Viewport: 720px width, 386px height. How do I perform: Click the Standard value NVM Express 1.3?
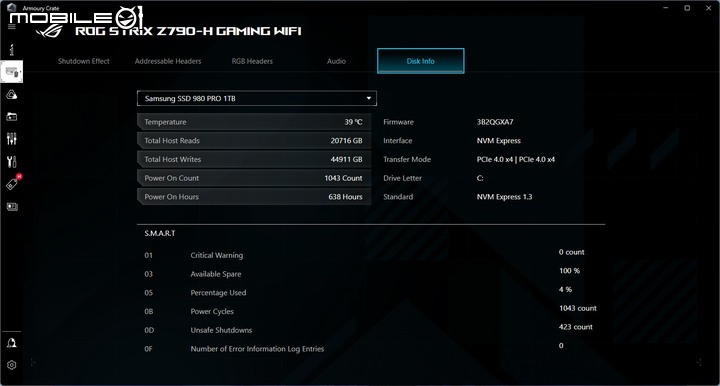click(x=504, y=197)
